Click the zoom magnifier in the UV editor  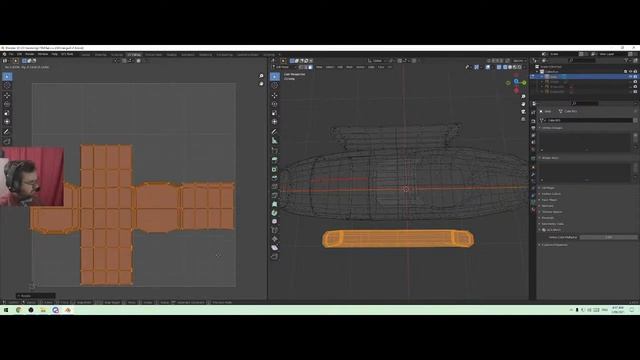tap(261, 76)
